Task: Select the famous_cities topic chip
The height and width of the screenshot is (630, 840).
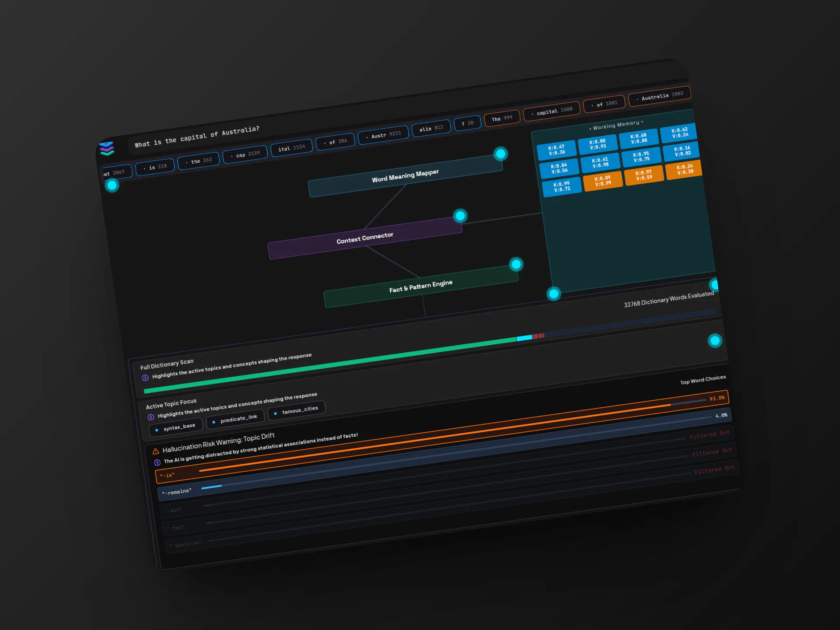Action: pos(297,411)
